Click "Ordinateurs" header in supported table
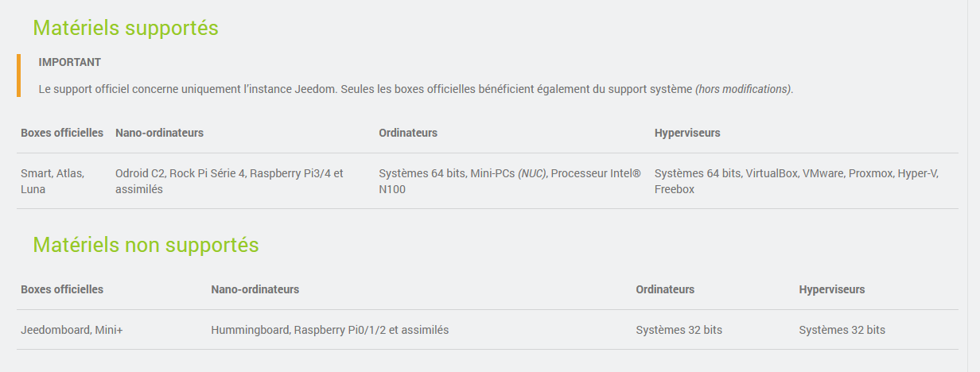This screenshot has width=980, height=372. tap(408, 133)
